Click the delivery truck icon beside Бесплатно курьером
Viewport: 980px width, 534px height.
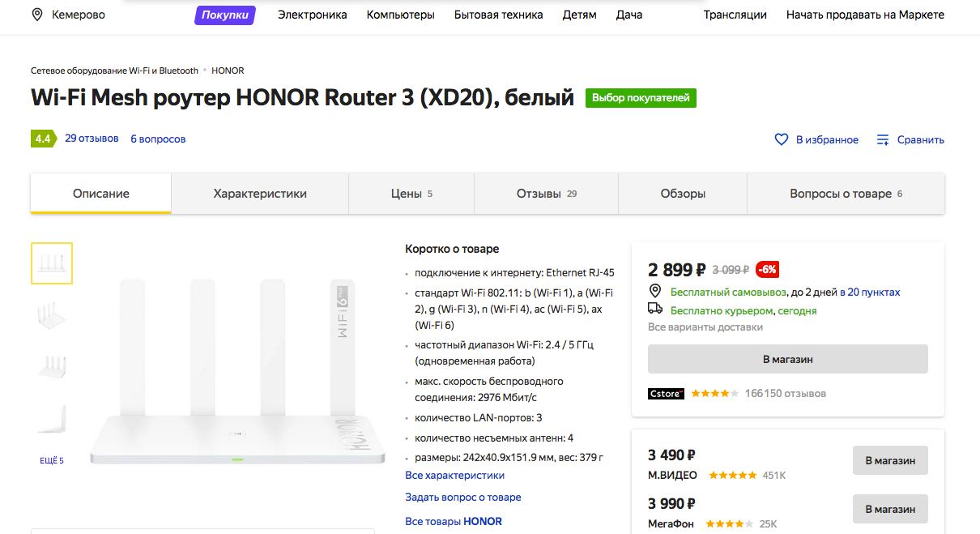(655, 309)
